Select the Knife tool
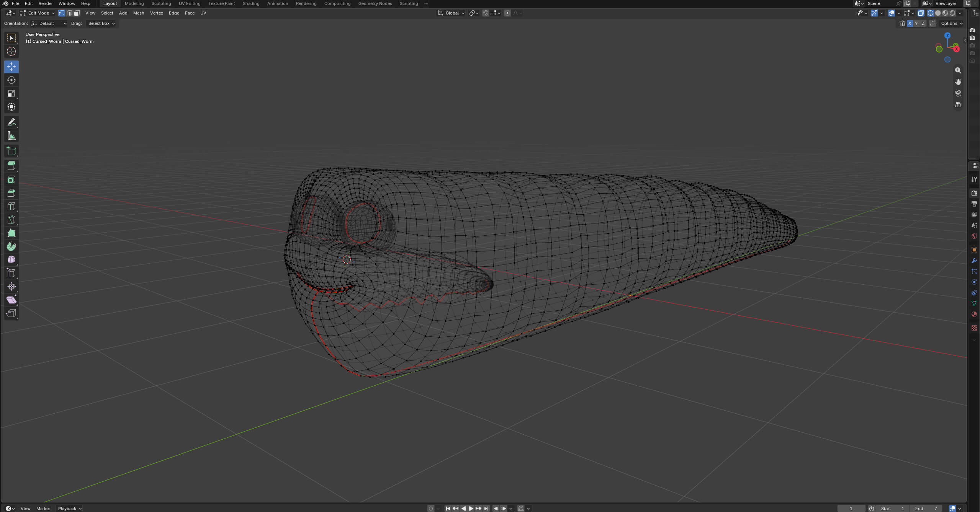 pyautogui.click(x=11, y=220)
